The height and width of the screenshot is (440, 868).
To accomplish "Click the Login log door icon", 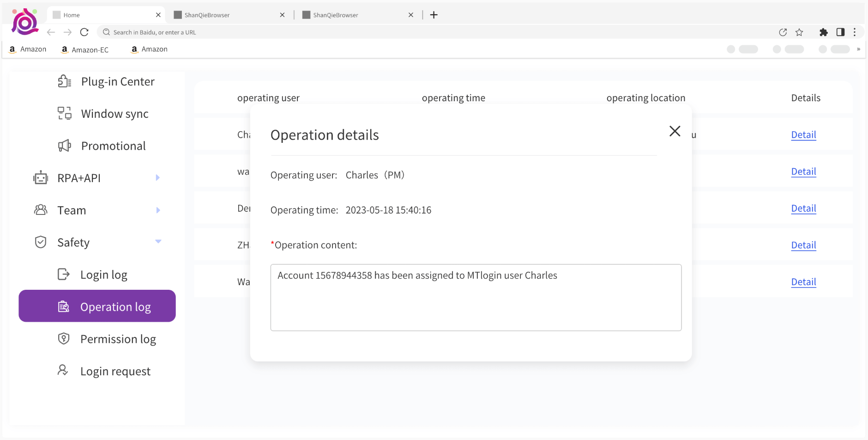I will coord(63,275).
